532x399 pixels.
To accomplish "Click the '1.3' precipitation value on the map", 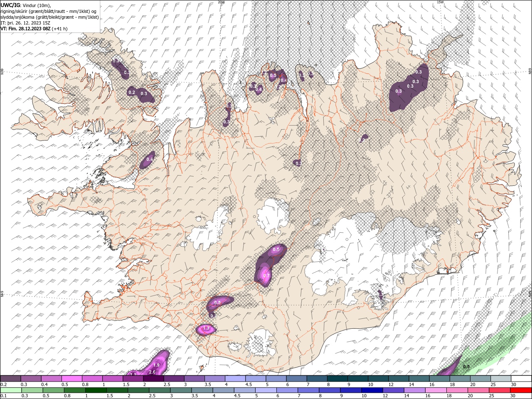I will point(206,328).
